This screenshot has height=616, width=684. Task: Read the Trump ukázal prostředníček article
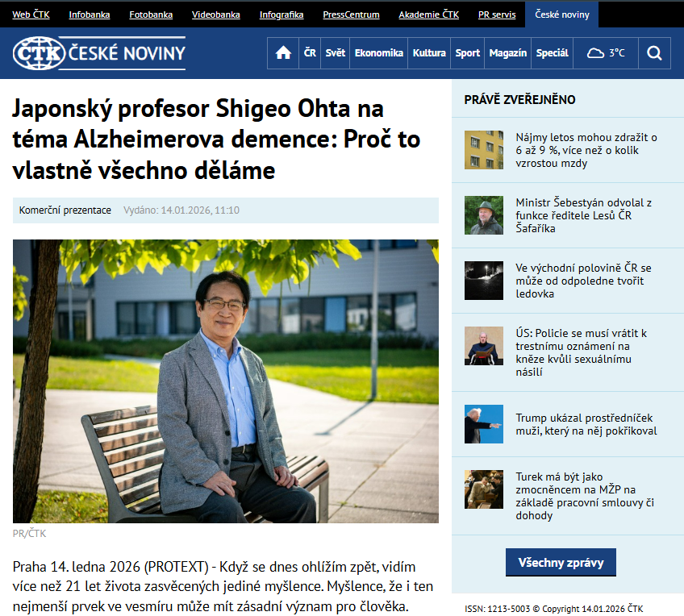click(x=586, y=424)
